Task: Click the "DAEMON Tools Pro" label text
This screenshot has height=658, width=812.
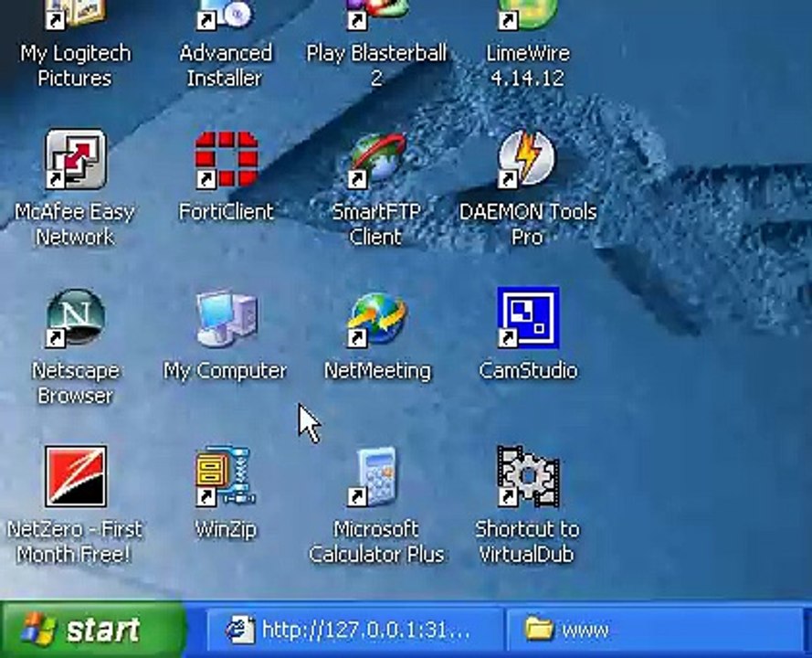Action: click(x=528, y=224)
